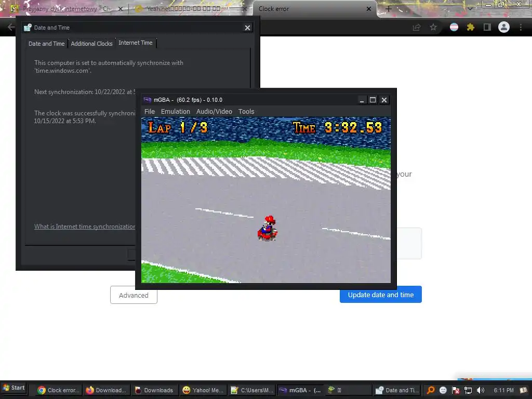
Task: Open the Chrome profile avatar
Action: pos(504,27)
